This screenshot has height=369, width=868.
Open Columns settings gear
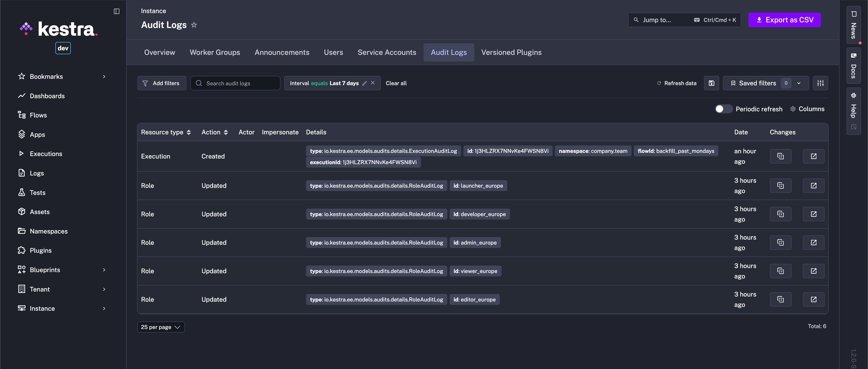[793, 109]
